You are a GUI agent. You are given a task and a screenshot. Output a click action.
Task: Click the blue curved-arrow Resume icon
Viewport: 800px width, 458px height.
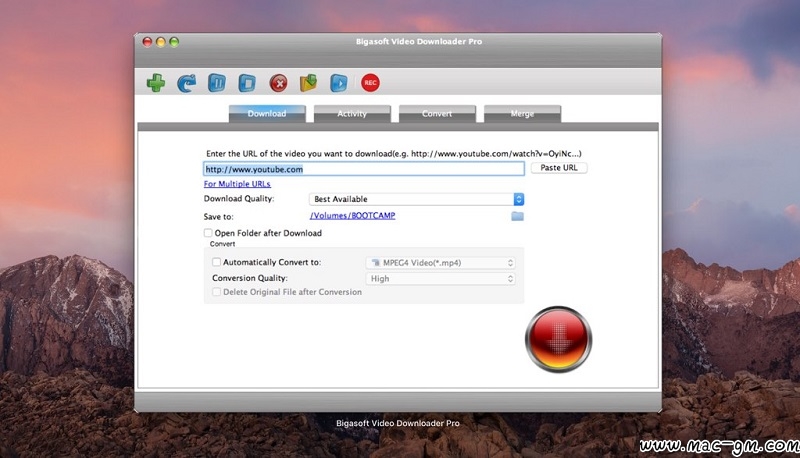(186, 83)
